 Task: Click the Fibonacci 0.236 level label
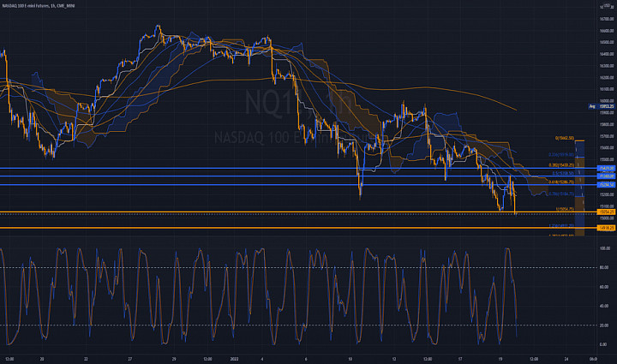click(x=561, y=155)
